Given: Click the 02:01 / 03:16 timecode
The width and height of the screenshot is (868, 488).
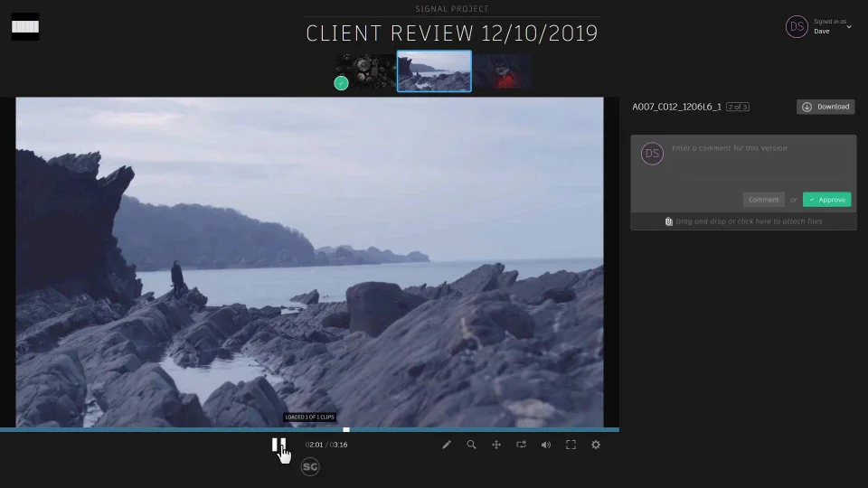Looking at the screenshot, I should [326, 445].
